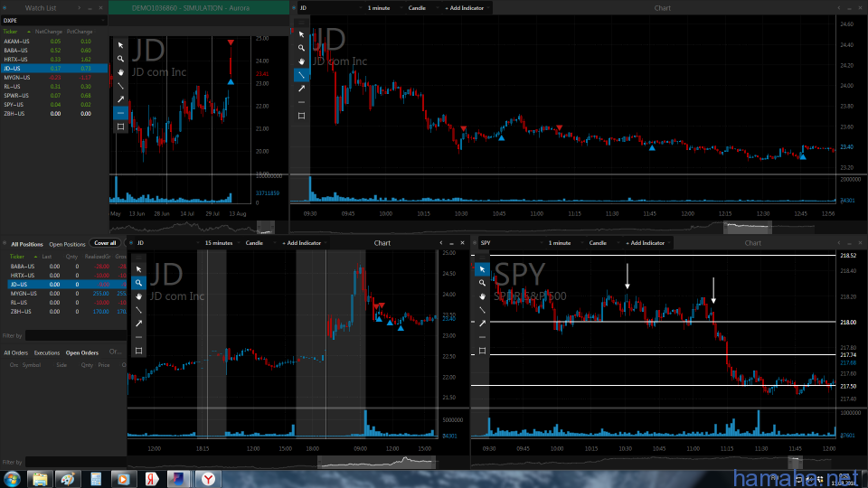Select zoom tool in 15-minute JD chart

tap(139, 283)
